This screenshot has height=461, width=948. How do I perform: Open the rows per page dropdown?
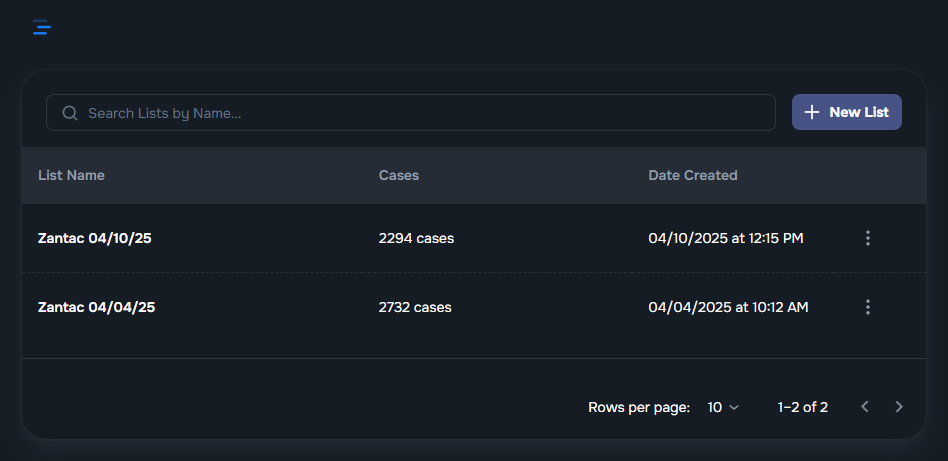point(723,407)
